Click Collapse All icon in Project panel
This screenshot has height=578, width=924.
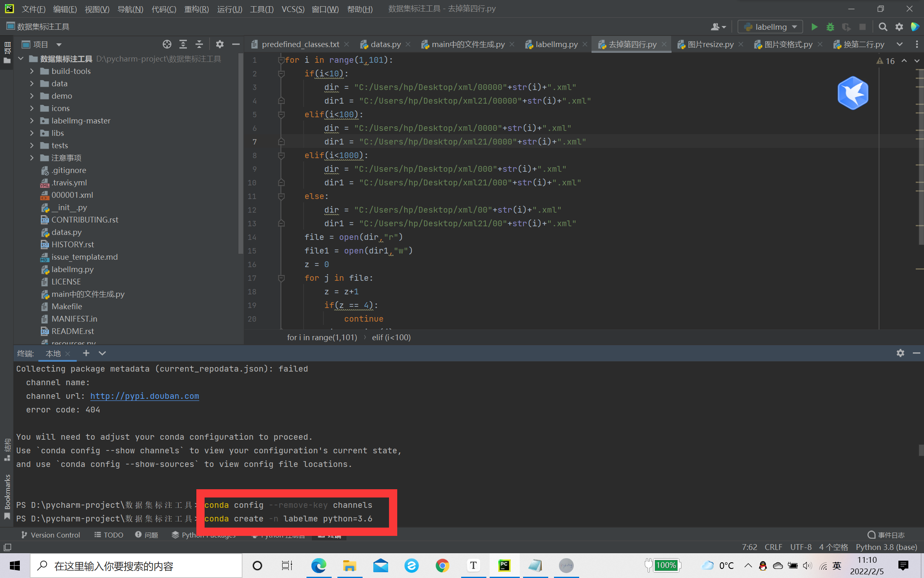(199, 44)
